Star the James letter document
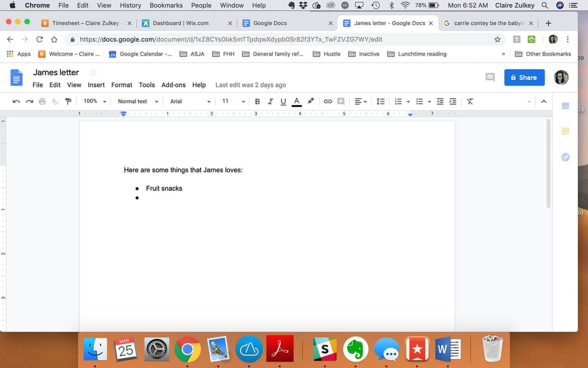 (93, 73)
